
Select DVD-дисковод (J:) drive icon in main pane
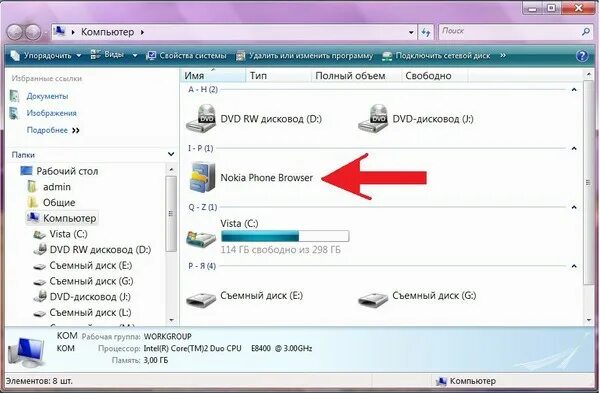point(373,118)
